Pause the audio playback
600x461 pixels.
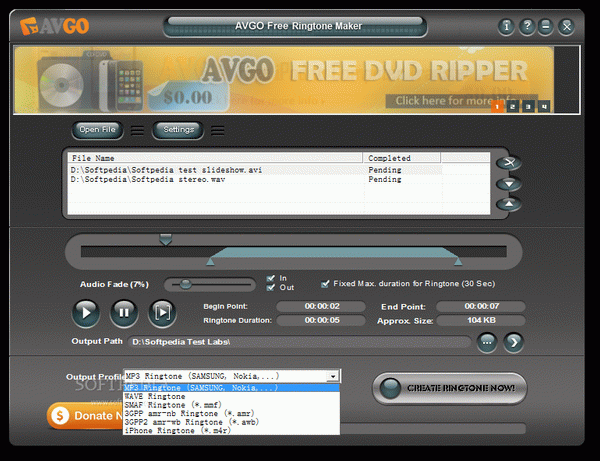point(124,313)
